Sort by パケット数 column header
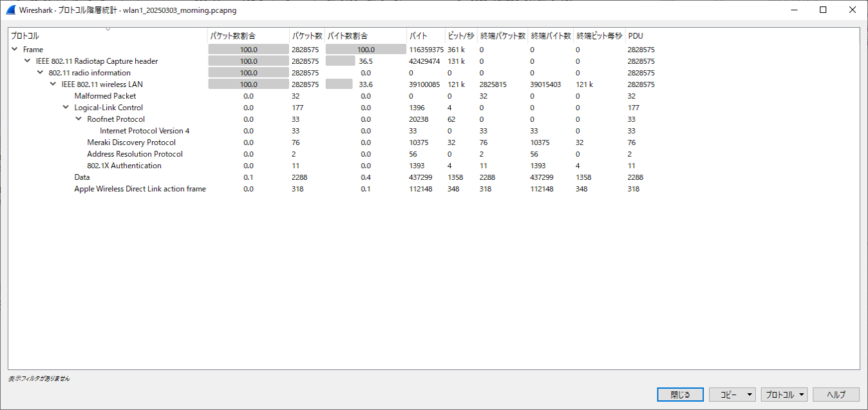This screenshot has width=868, height=410. [x=307, y=36]
